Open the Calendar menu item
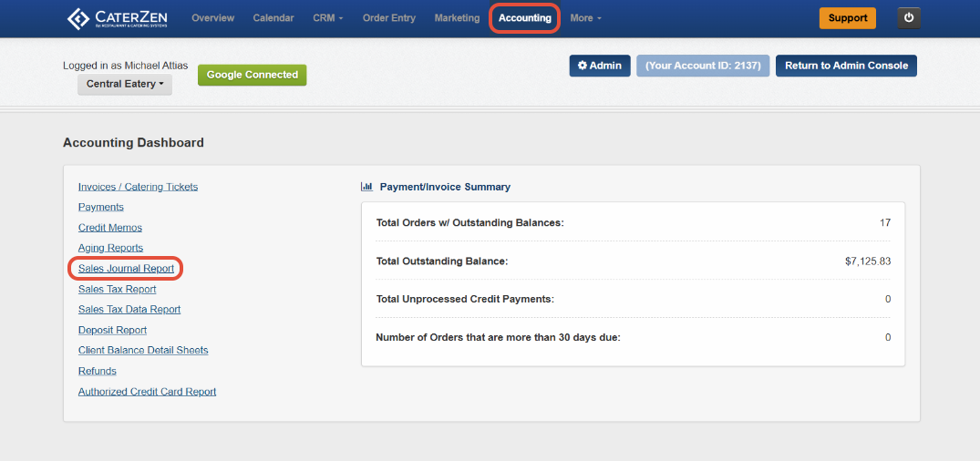 273,18
